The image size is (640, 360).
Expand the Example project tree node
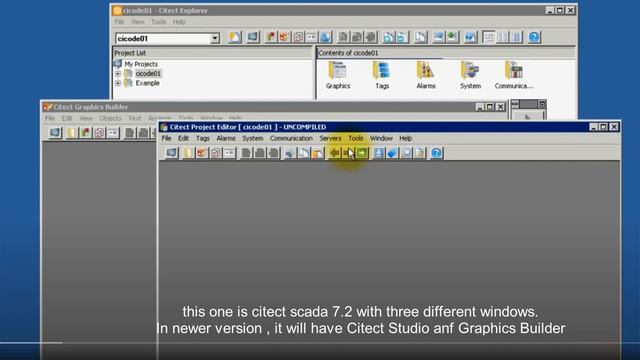click(x=118, y=83)
